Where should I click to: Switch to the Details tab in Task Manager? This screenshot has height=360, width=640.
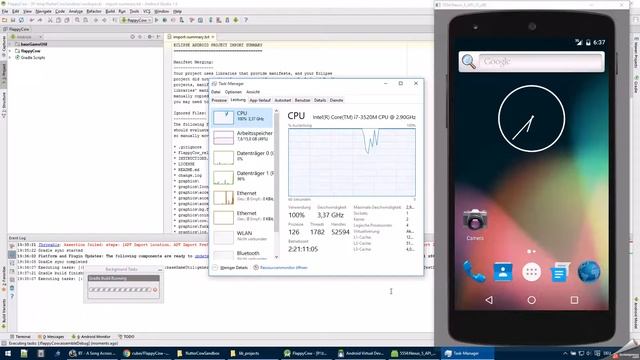click(320, 100)
